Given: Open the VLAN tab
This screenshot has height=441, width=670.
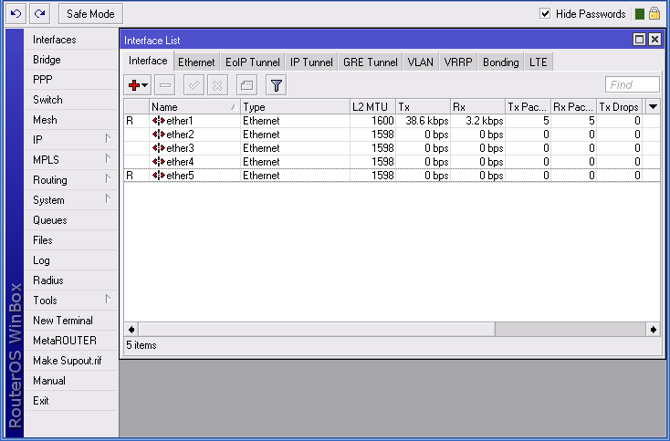Looking at the screenshot, I should 421,62.
